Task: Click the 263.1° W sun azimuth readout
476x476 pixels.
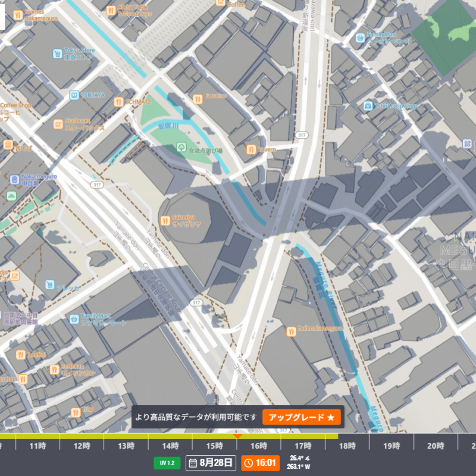Action: pos(299,466)
